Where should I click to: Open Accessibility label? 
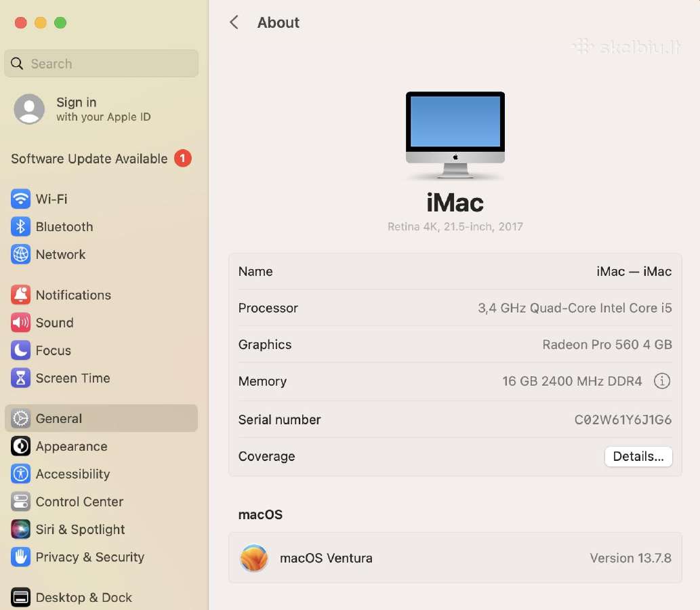click(x=73, y=474)
